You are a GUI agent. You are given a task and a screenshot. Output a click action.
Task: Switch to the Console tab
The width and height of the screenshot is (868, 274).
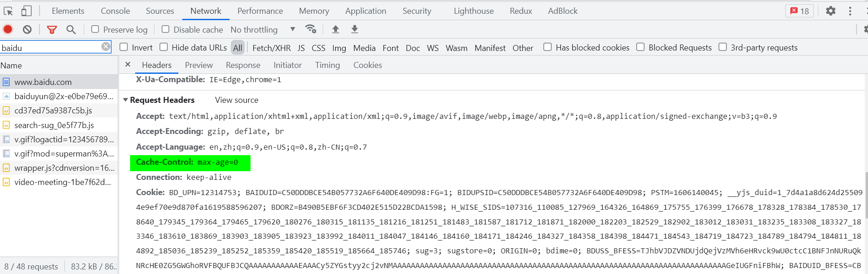pyautogui.click(x=115, y=11)
